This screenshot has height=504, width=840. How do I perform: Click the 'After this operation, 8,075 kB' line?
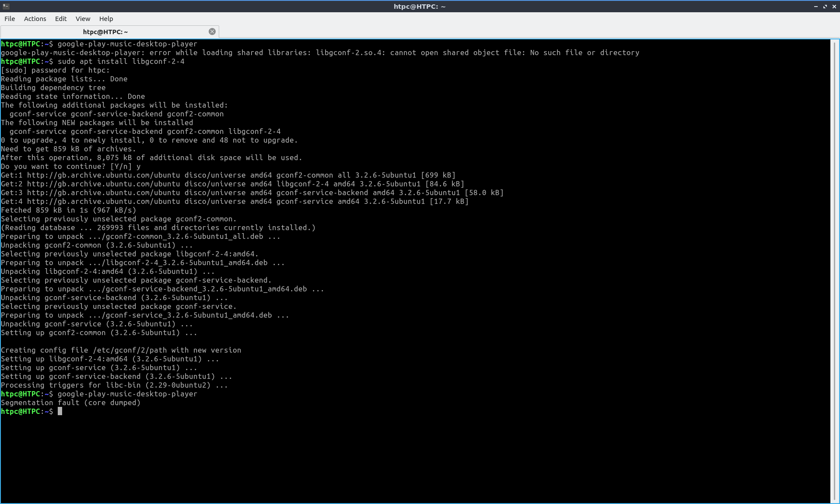[152, 157]
